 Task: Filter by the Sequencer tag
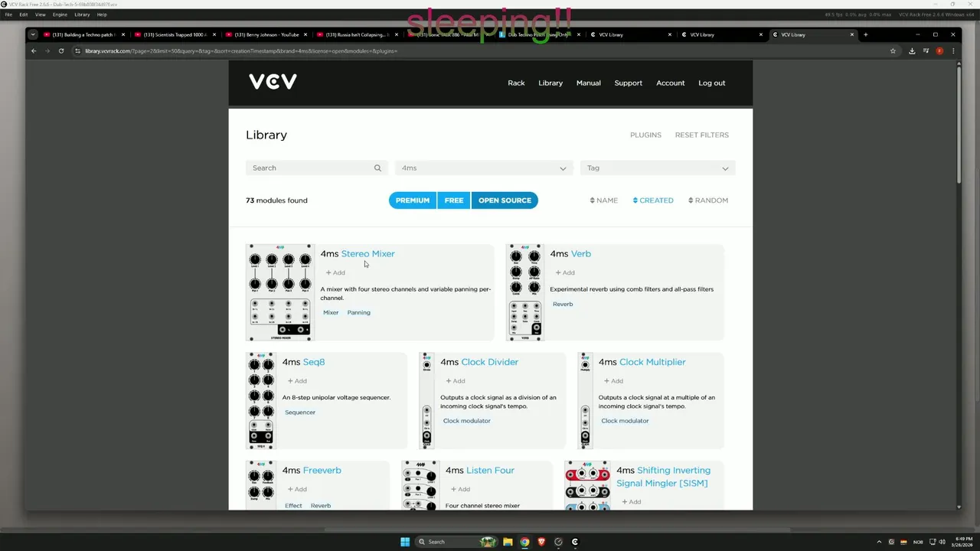(x=300, y=412)
